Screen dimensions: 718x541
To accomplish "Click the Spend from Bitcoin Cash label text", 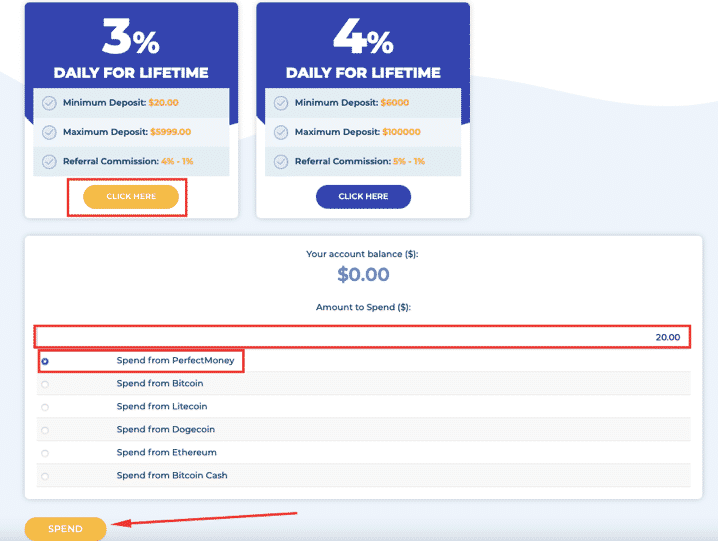I will tap(172, 475).
